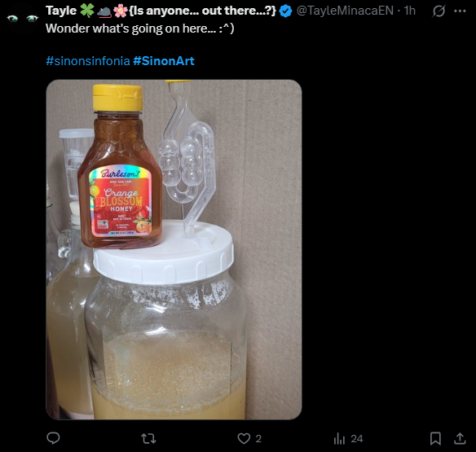Bookmark this post
Screen dimensions: 476x452
435,439
